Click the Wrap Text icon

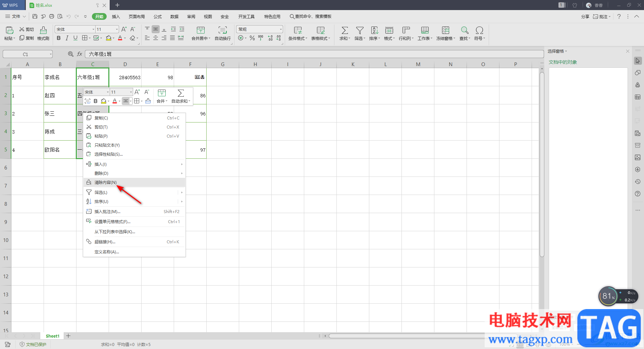click(223, 31)
